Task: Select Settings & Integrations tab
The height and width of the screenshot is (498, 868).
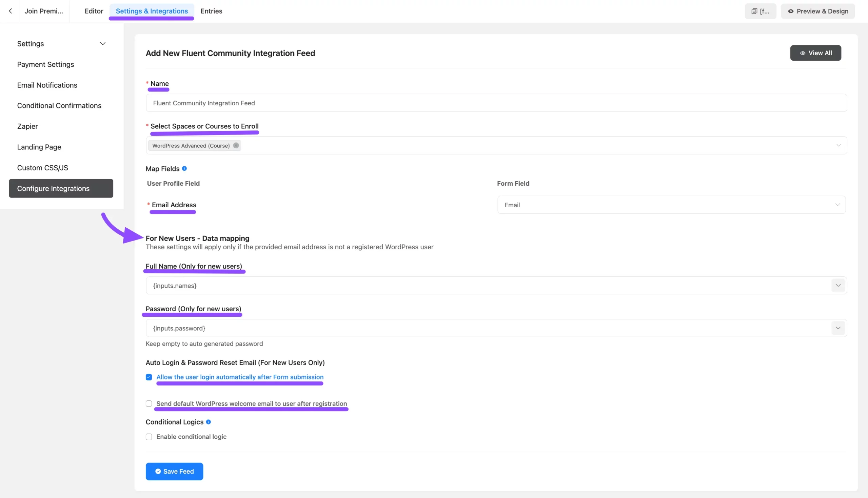Action: click(152, 11)
